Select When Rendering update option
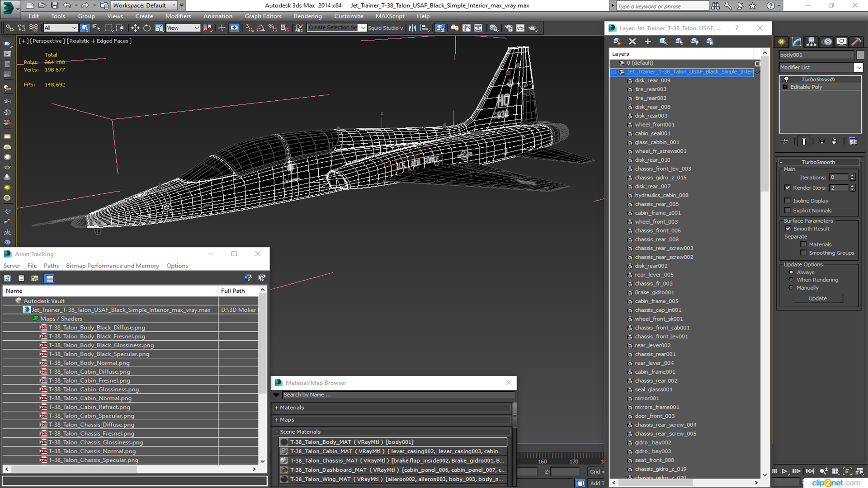Viewport: 868px width, 488px height. 791,280
